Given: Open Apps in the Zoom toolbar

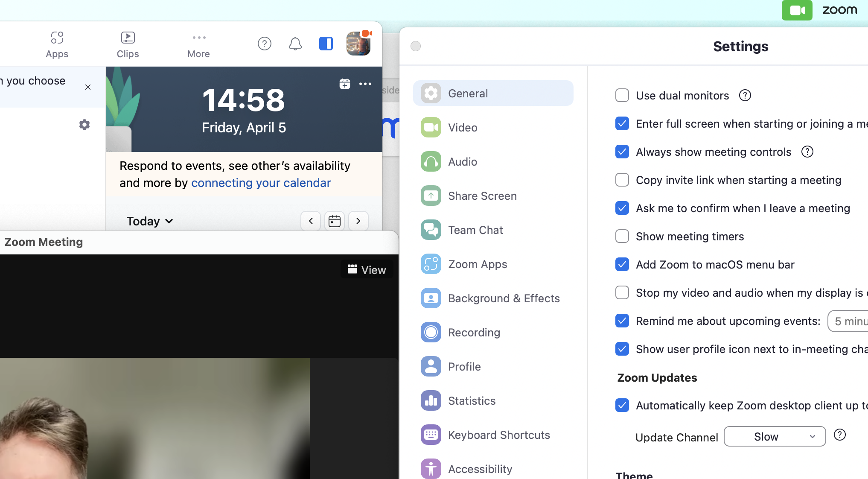Looking at the screenshot, I should [x=57, y=44].
